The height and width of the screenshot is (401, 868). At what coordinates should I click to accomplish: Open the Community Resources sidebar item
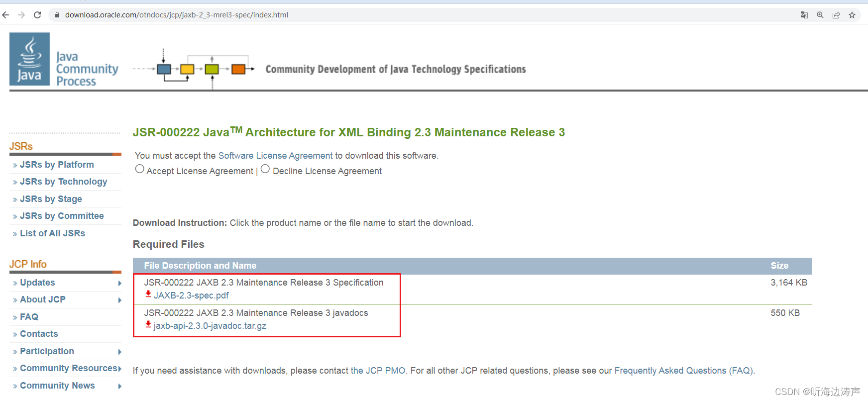pos(68,368)
